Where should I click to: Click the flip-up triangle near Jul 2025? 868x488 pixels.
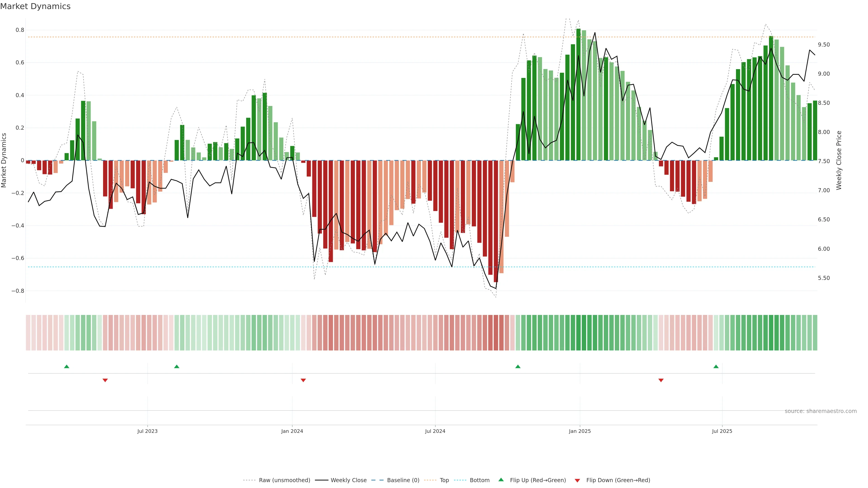716,366
